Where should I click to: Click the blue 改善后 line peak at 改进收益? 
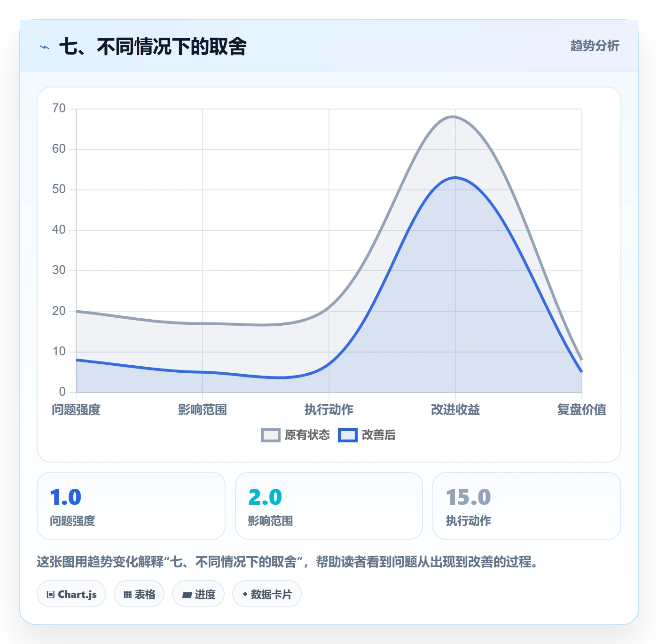click(455, 178)
